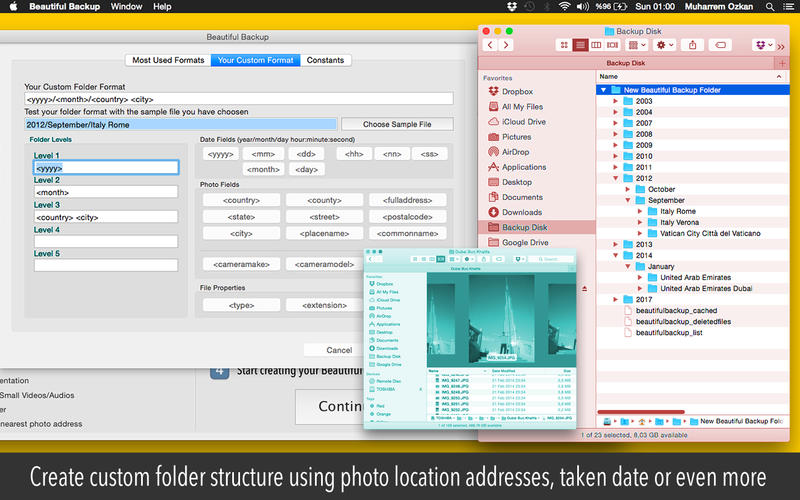Viewport: 800px width, 500px height.
Task: Click the Finder share icon
Action: (692, 45)
